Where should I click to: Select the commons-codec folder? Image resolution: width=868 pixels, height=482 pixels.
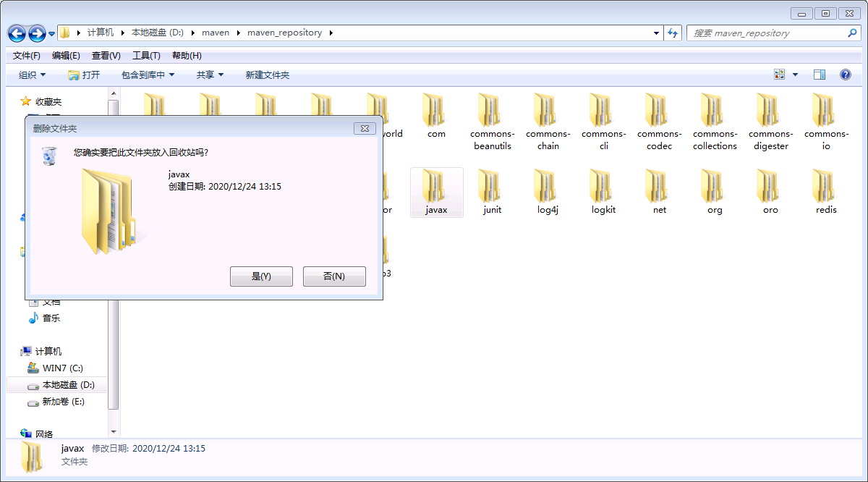659,122
